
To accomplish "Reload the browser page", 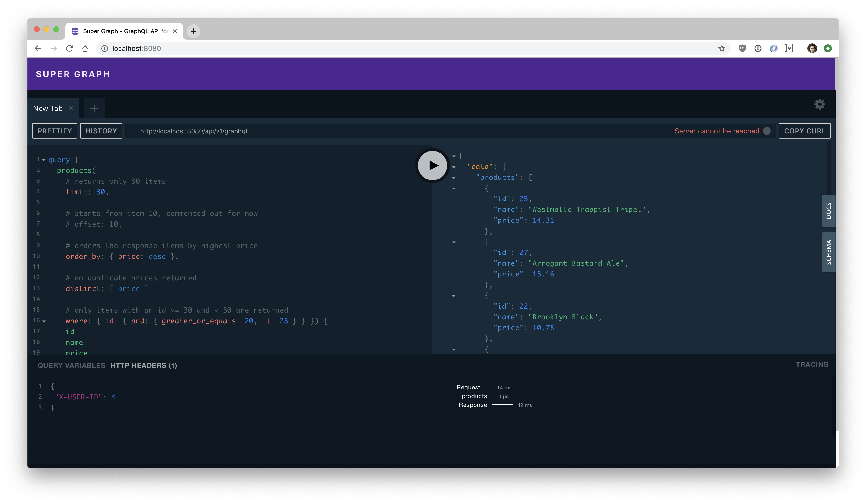I will tap(69, 48).
